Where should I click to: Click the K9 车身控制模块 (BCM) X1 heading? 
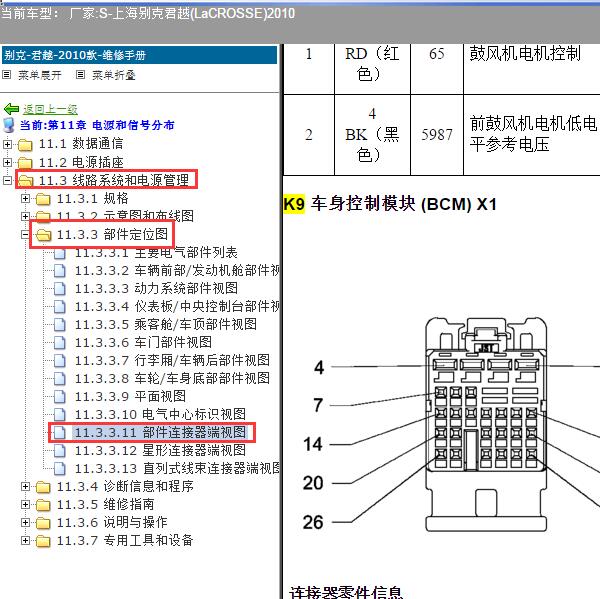click(390, 204)
